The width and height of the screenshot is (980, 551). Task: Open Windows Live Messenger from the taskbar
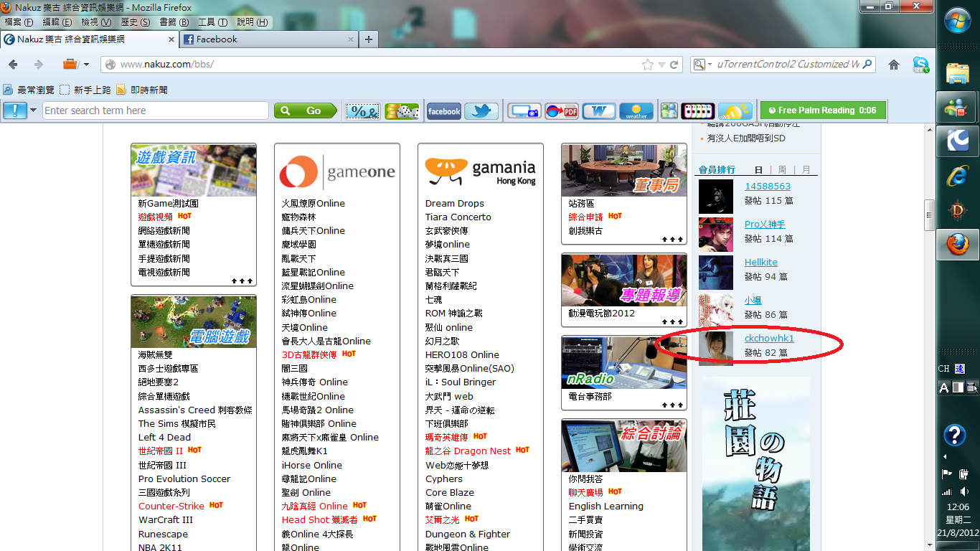pyautogui.click(x=958, y=108)
